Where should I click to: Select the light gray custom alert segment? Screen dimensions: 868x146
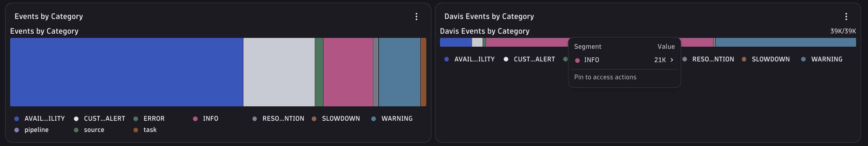click(279, 72)
